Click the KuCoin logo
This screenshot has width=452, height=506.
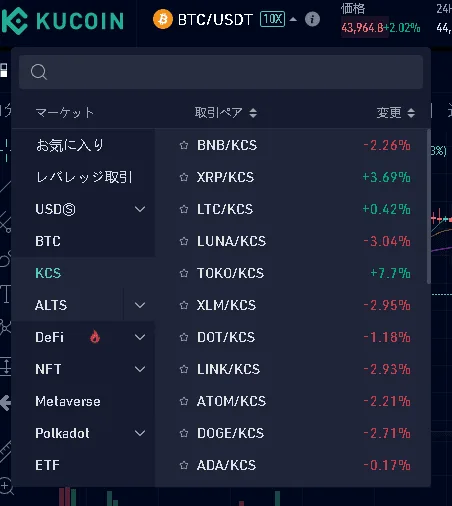click(x=63, y=21)
